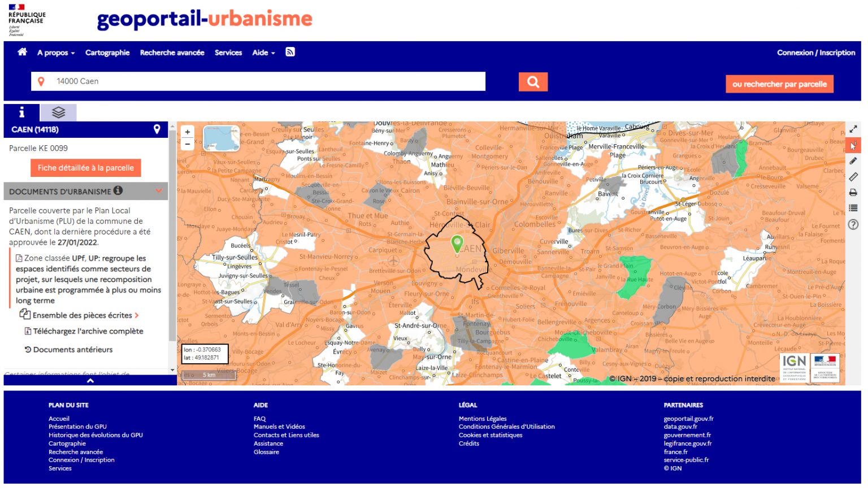Screen dimensions: 868x491
Task: Show info about Documents d'urbanisme
Action: point(118,190)
